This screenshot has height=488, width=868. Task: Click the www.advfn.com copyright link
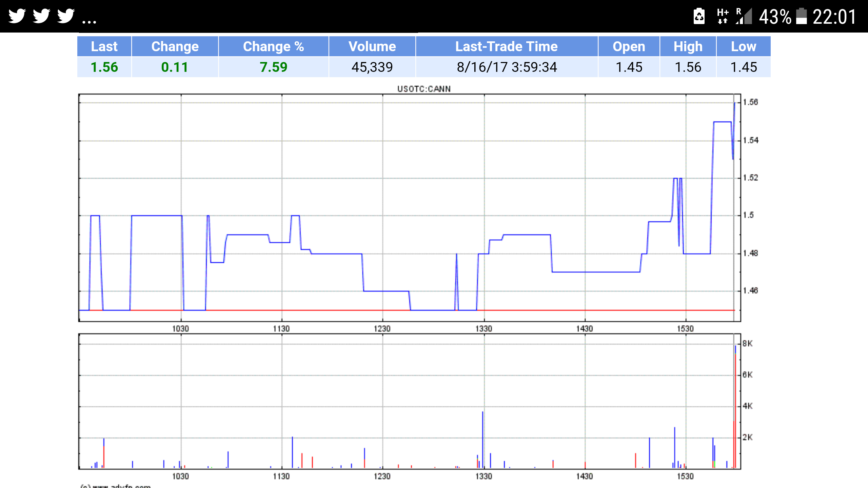pos(121,486)
